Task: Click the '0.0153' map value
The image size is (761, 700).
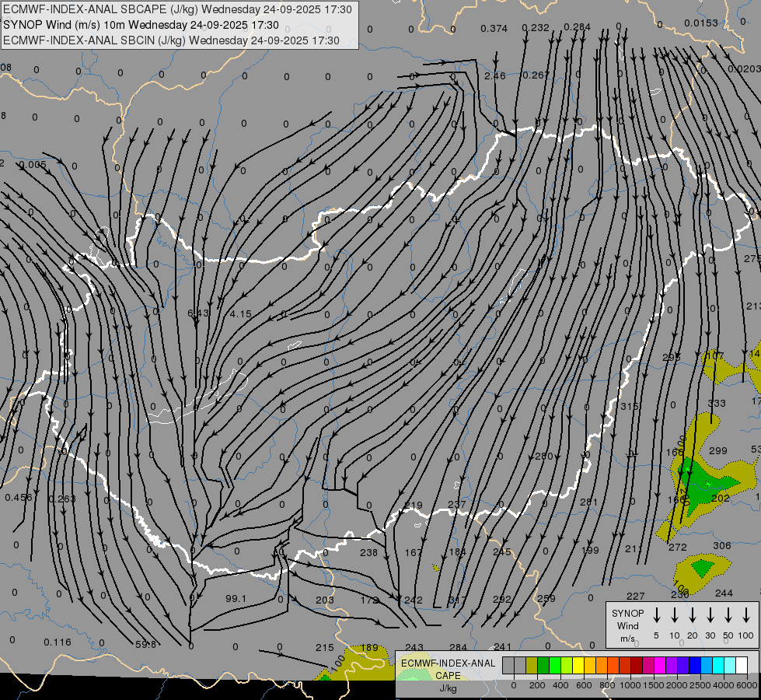Action: tap(701, 23)
